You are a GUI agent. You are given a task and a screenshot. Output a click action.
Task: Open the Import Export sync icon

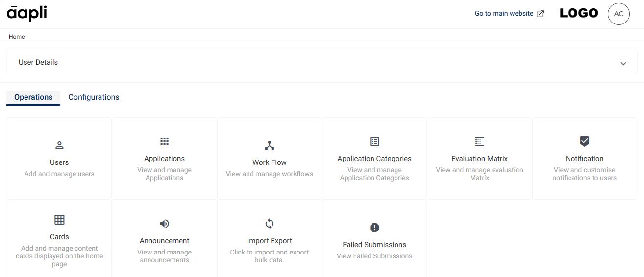270,224
